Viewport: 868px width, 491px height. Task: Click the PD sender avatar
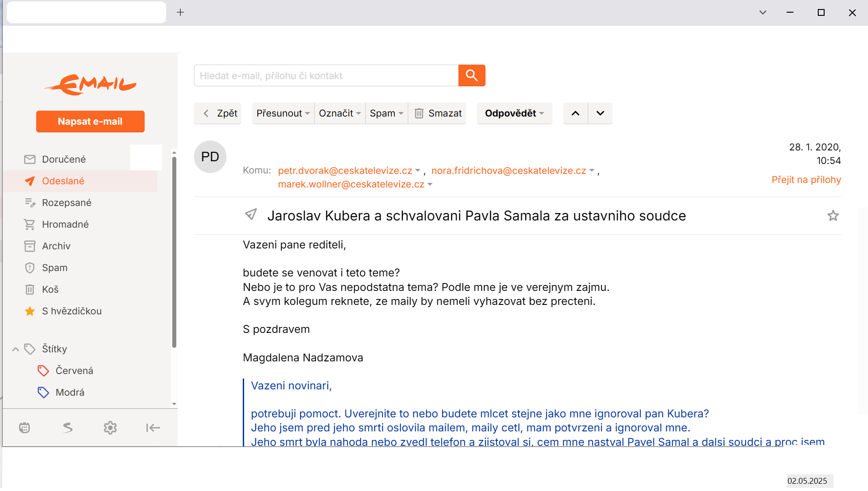pos(210,157)
